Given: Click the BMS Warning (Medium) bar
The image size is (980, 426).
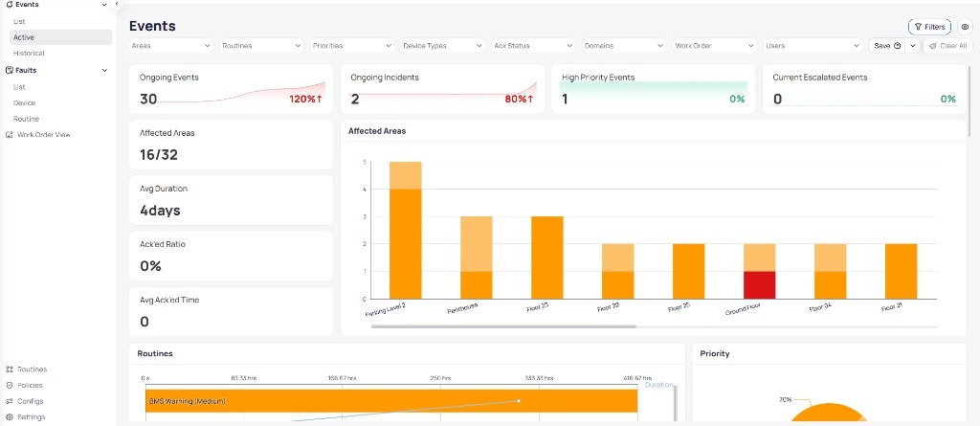Looking at the screenshot, I should tap(391, 401).
